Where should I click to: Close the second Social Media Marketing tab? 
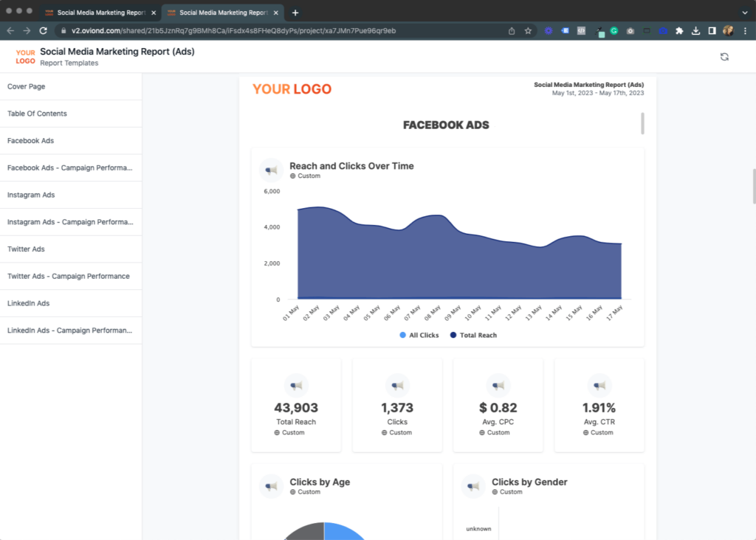point(276,13)
